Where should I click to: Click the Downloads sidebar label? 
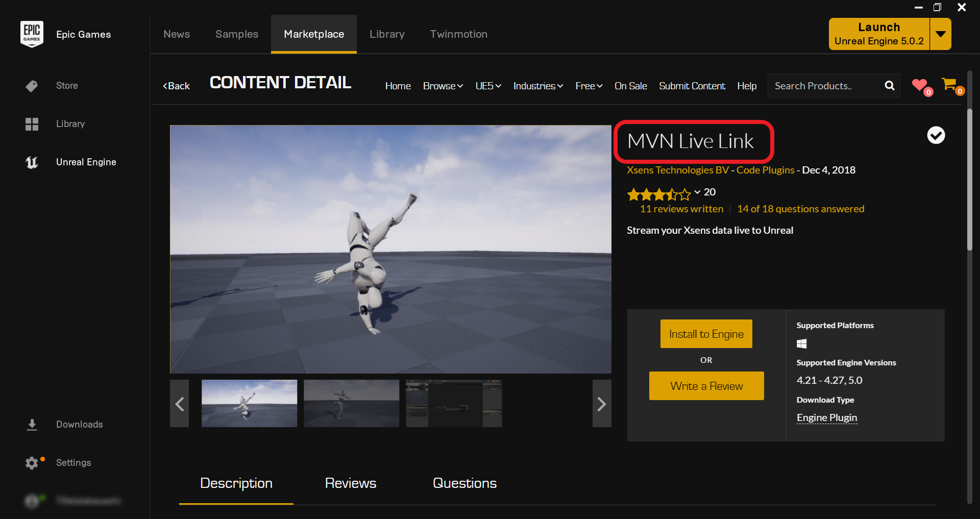click(79, 425)
